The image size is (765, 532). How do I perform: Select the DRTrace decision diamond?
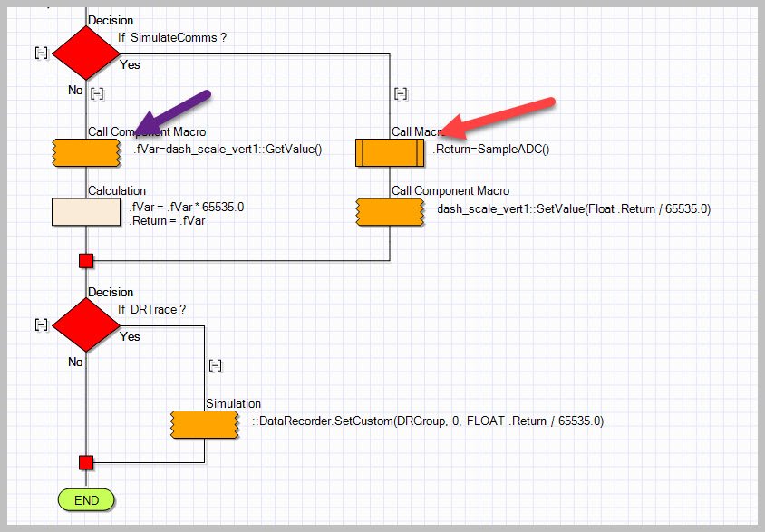click(x=86, y=324)
